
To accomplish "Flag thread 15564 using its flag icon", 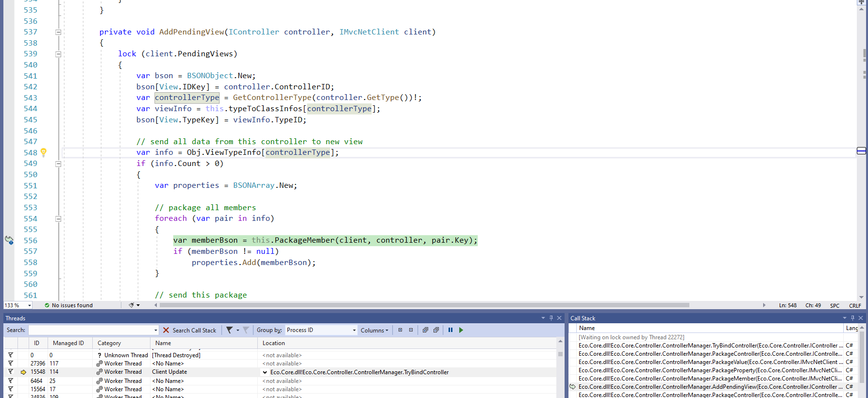I will [10, 389].
